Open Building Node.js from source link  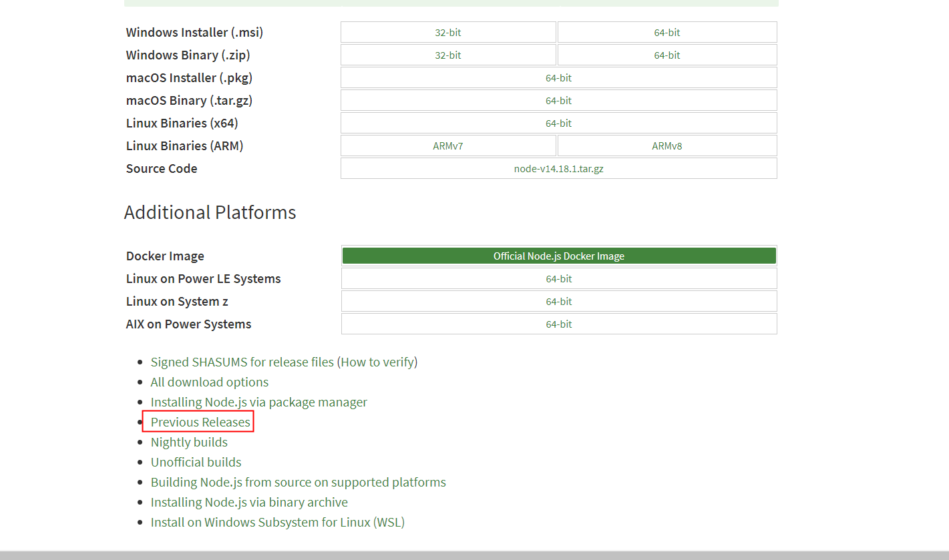(299, 482)
